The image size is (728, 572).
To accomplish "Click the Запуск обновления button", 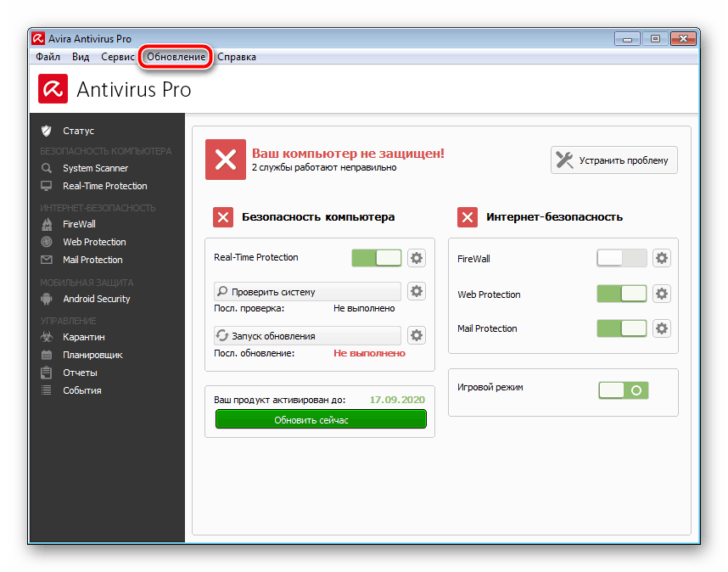I will (306, 336).
